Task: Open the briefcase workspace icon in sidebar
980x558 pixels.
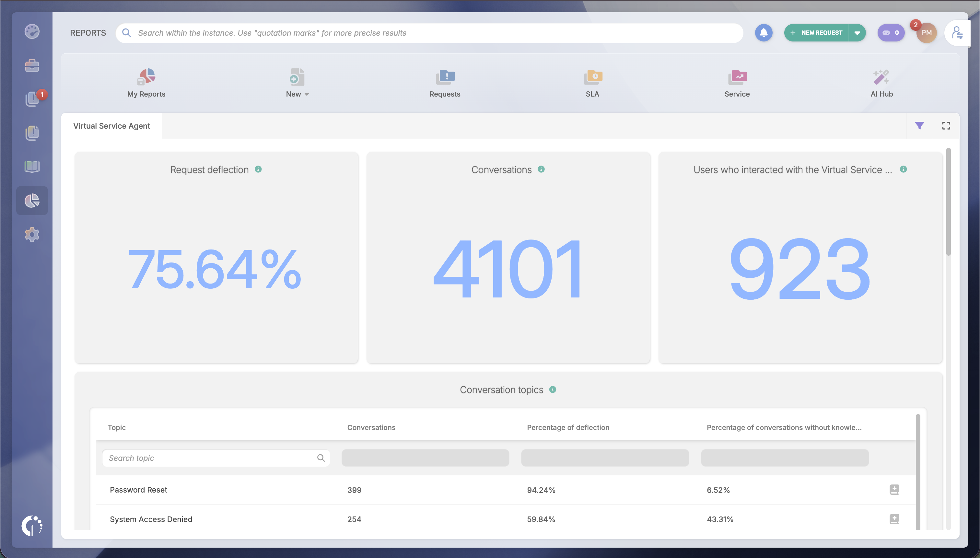Action: pos(32,65)
